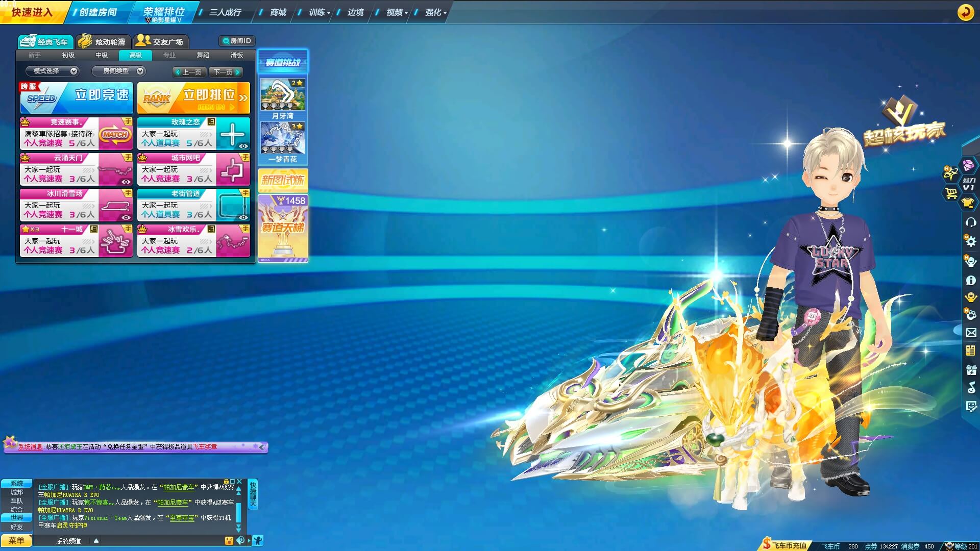The width and height of the screenshot is (980, 551).
Task: Click the 立即竞速 speed button
Action: pos(77,97)
